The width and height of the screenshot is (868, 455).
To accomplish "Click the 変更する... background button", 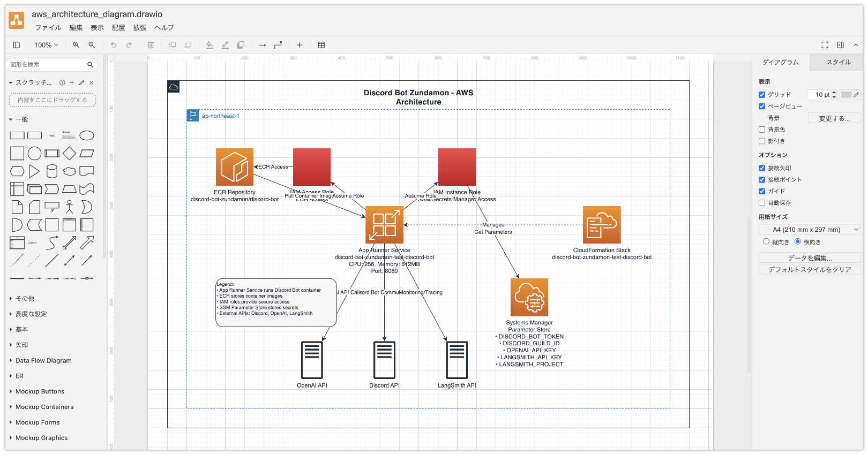I will [x=834, y=118].
